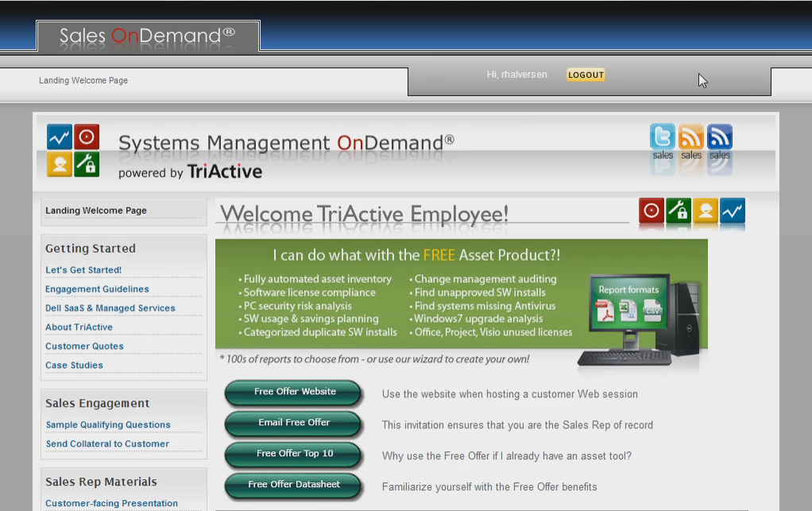Click the 'I can do what with the FREE Asset Product?!' banner headline

click(417, 255)
